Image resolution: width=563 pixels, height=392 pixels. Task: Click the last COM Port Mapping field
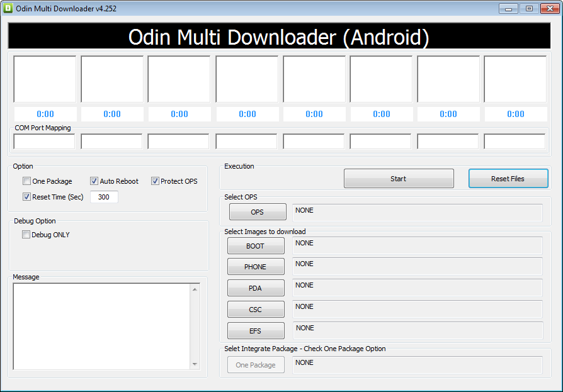pyautogui.click(x=515, y=142)
